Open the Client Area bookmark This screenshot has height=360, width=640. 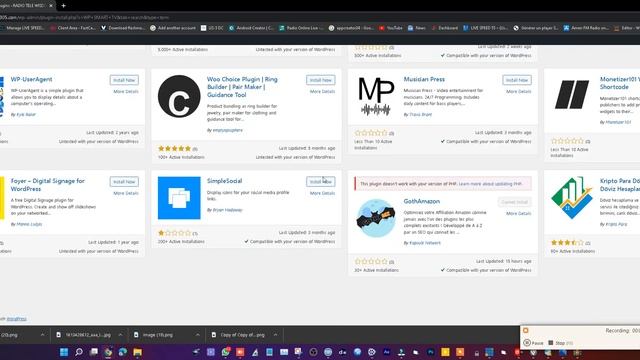coord(73,28)
